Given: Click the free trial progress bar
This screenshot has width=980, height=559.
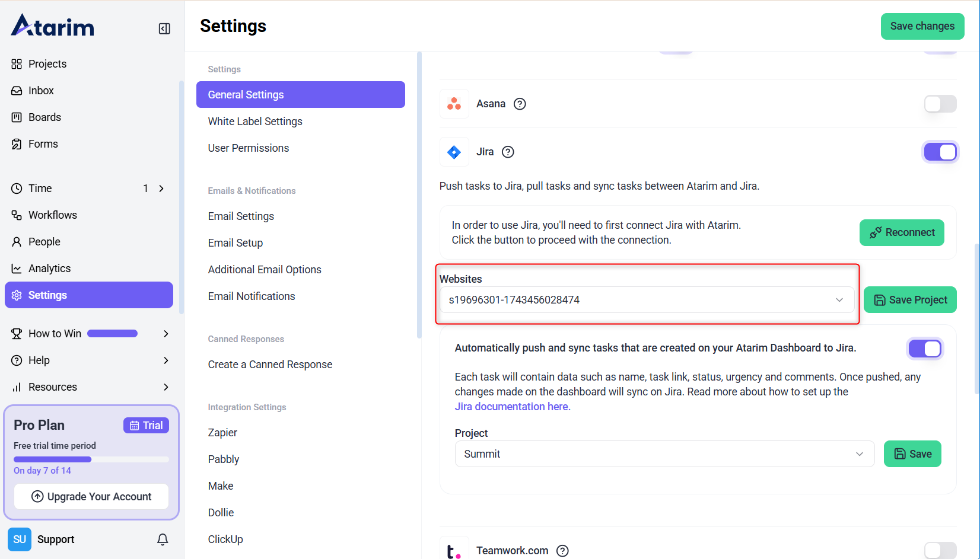Looking at the screenshot, I should coord(91,459).
